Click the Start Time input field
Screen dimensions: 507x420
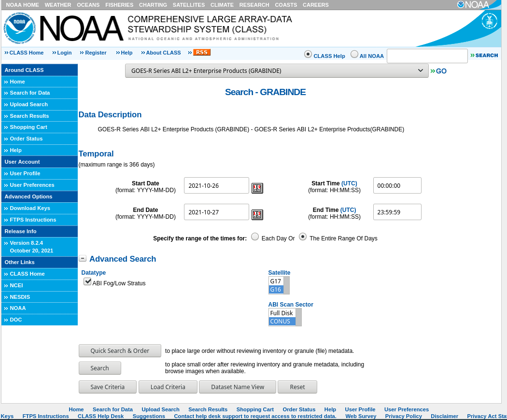point(397,185)
